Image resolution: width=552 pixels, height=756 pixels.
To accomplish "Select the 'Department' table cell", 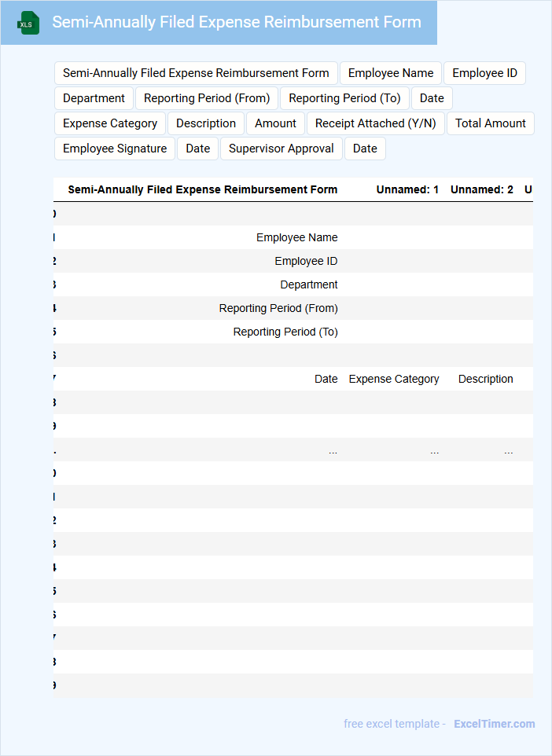I will pyautogui.click(x=309, y=284).
